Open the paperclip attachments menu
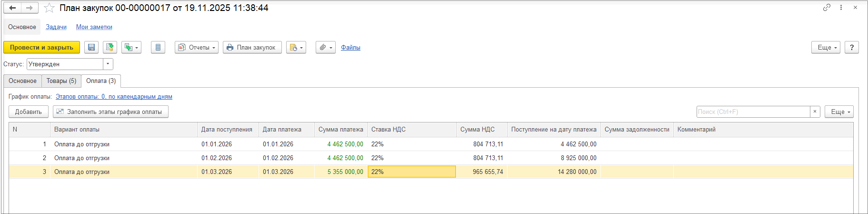 (326, 48)
